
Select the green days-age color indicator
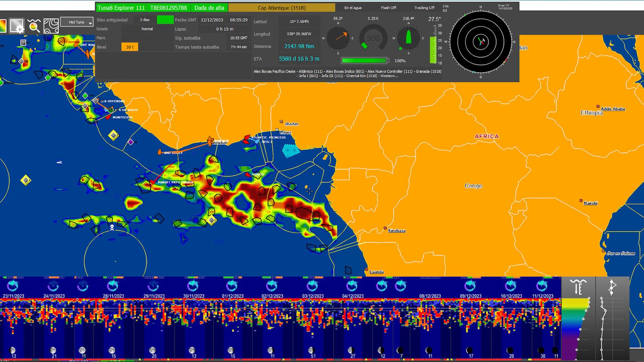165,20
